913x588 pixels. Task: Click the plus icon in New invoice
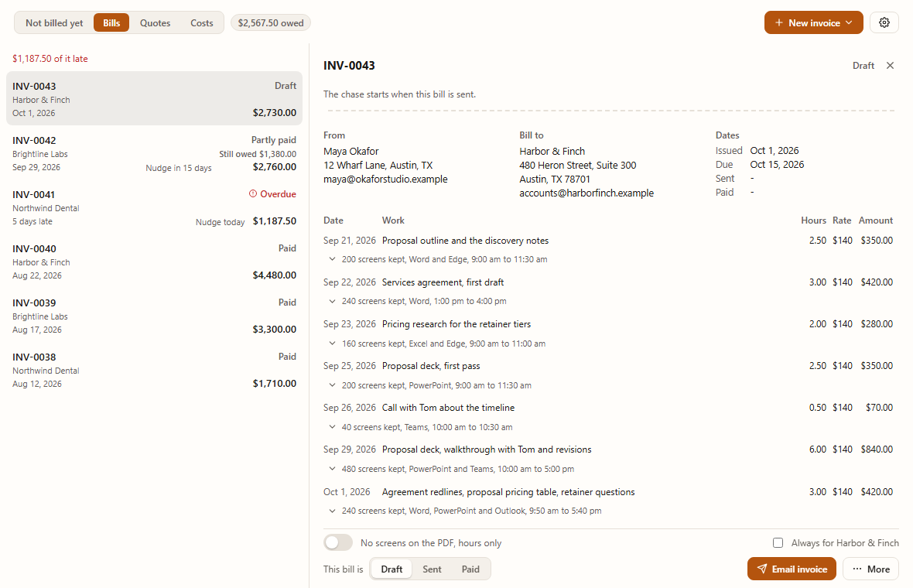(x=778, y=22)
